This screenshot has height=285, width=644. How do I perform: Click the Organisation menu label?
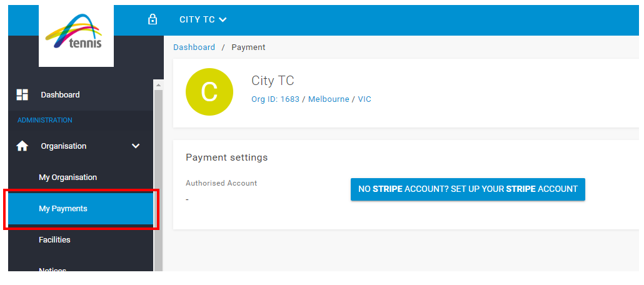64,146
